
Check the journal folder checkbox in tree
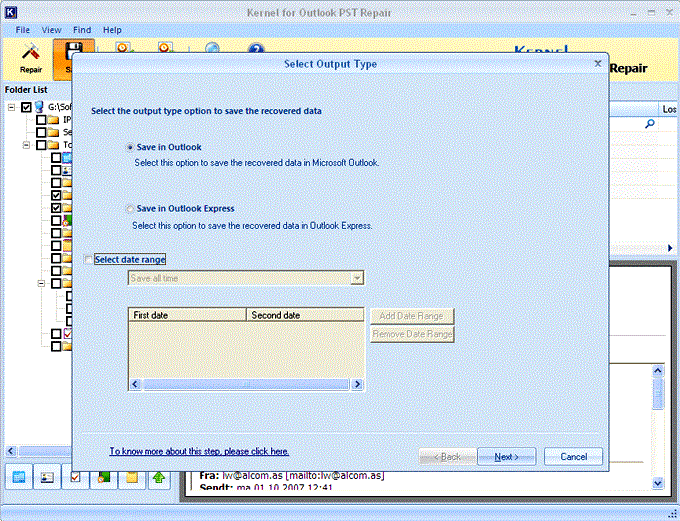tap(56, 220)
